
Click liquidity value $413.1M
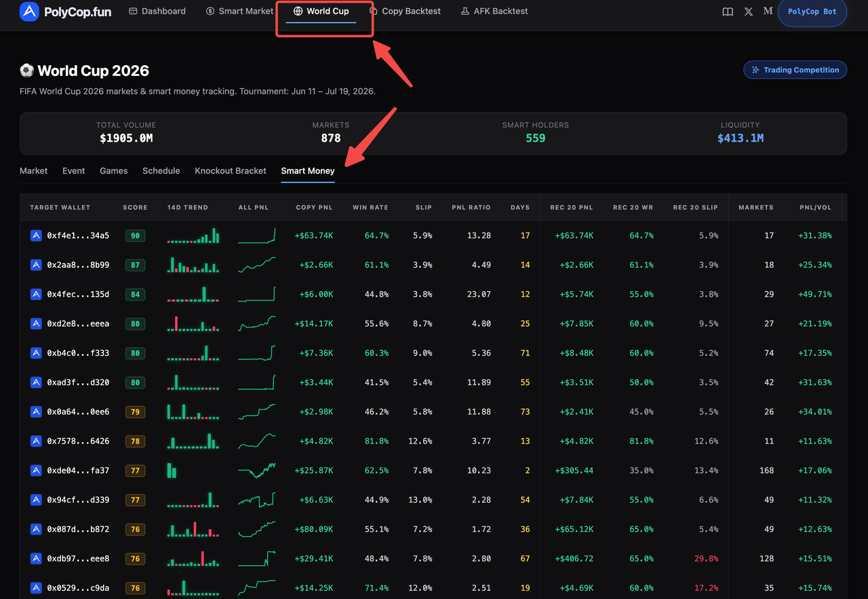741,138
